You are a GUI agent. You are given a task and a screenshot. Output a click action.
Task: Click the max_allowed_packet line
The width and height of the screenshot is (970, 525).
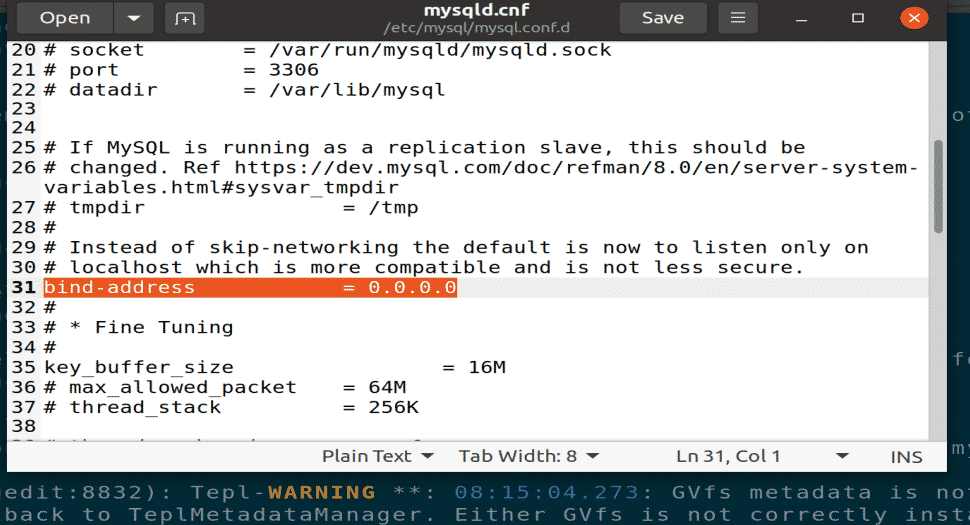(x=225, y=387)
